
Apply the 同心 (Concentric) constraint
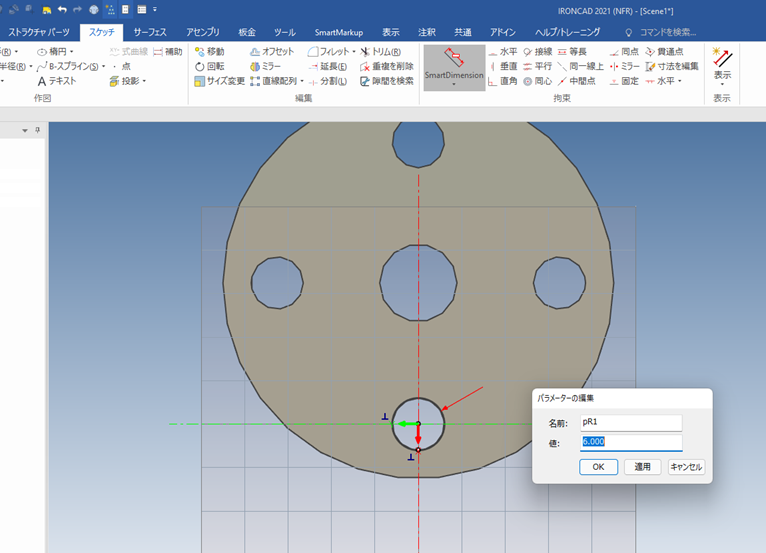coord(537,81)
